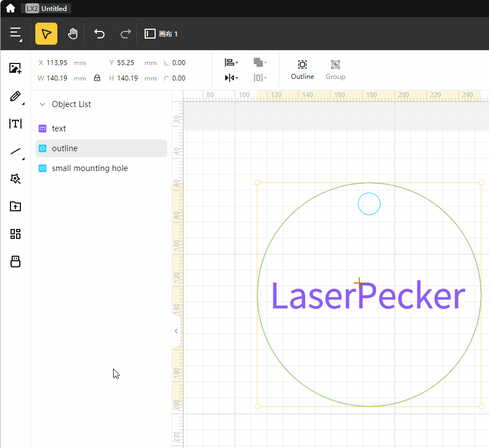Edit the Height value 140.19
This screenshot has width=489, height=448.
click(x=127, y=78)
